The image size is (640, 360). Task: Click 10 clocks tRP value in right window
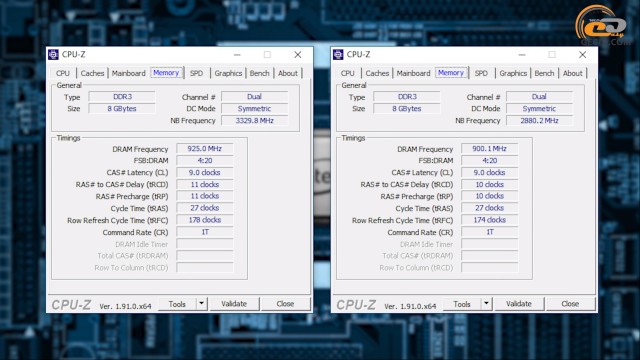[x=490, y=196]
